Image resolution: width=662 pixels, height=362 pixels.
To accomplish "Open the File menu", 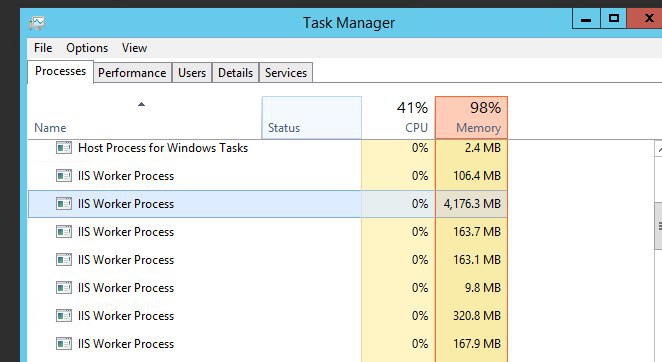I will (43, 48).
